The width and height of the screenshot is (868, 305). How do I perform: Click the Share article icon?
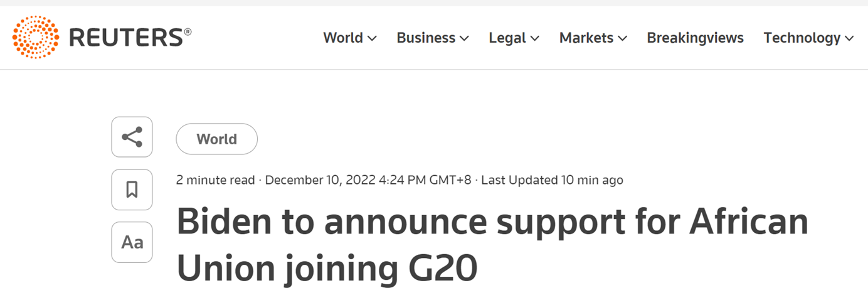(132, 137)
